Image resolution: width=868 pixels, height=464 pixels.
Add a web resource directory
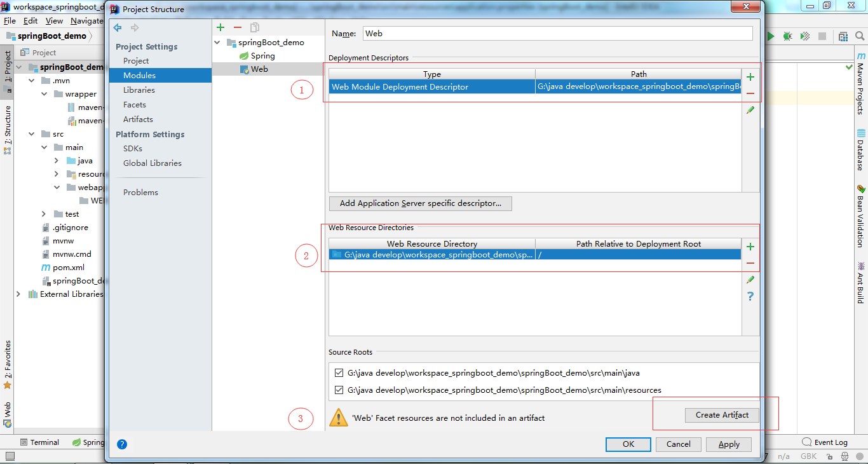(750, 247)
